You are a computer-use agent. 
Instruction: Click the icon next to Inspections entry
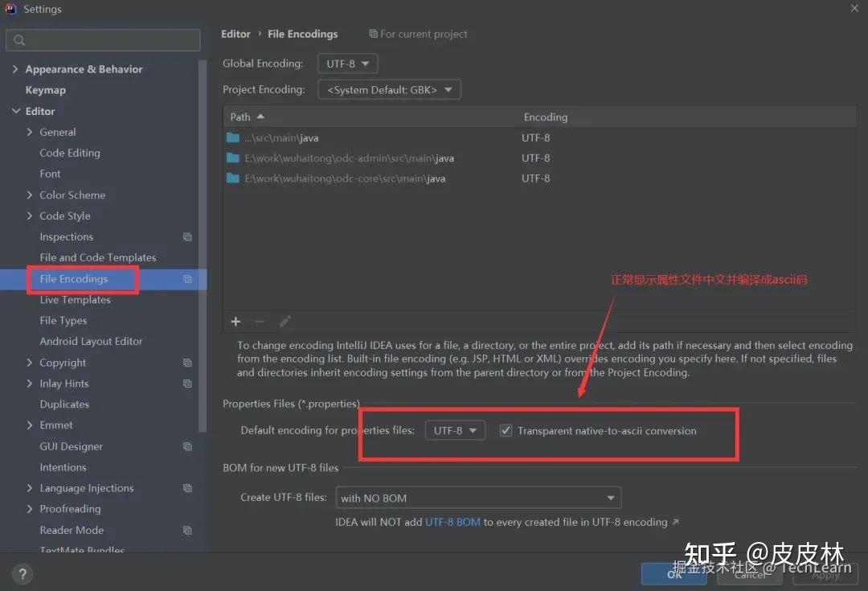[186, 236]
